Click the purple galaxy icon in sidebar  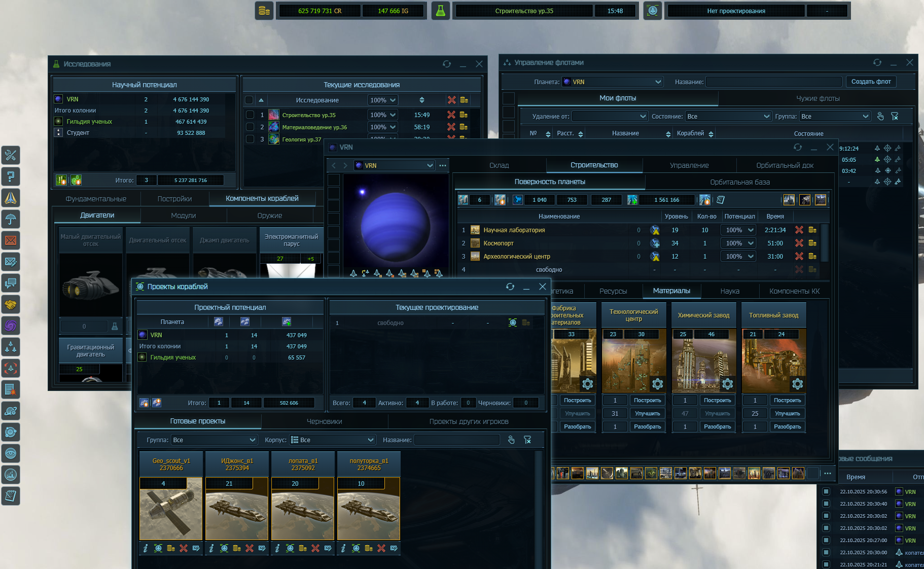coord(11,326)
